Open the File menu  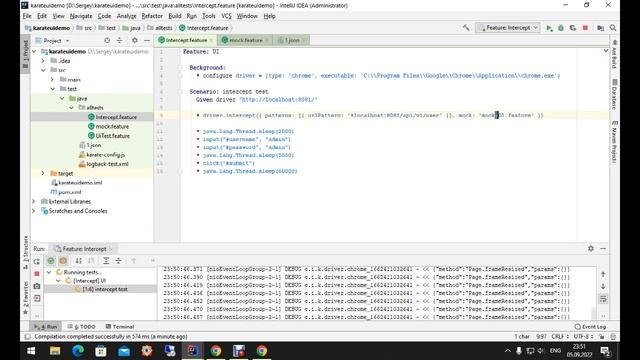click(x=27, y=16)
